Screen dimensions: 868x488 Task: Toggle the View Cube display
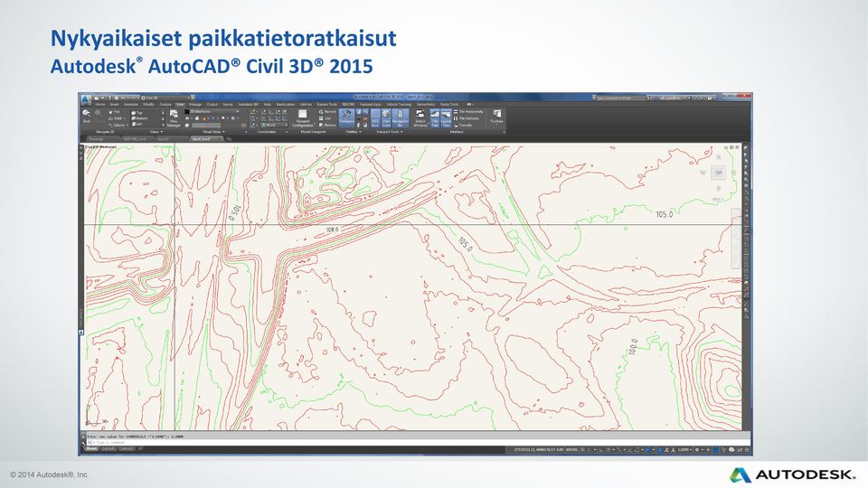(x=386, y=117)
